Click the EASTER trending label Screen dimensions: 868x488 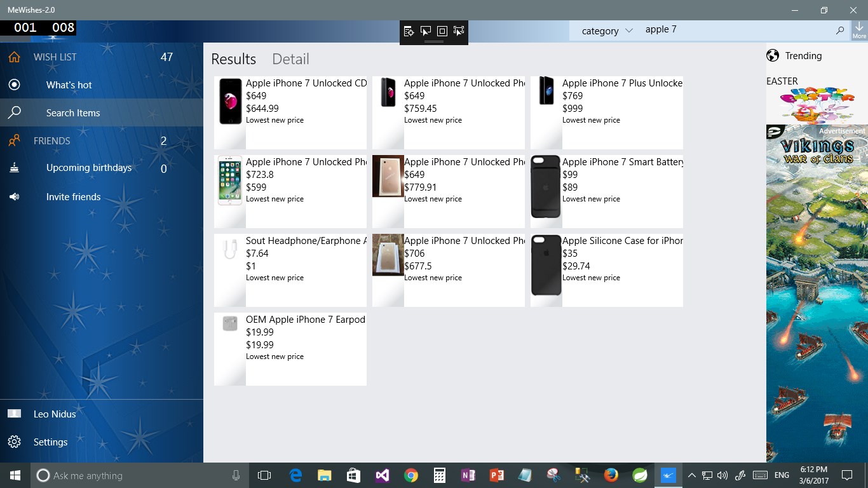pos(782,81)
